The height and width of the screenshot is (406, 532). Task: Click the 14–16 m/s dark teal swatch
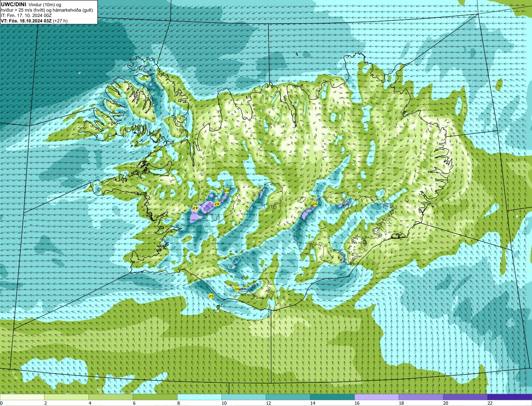(x=332, y=397)
